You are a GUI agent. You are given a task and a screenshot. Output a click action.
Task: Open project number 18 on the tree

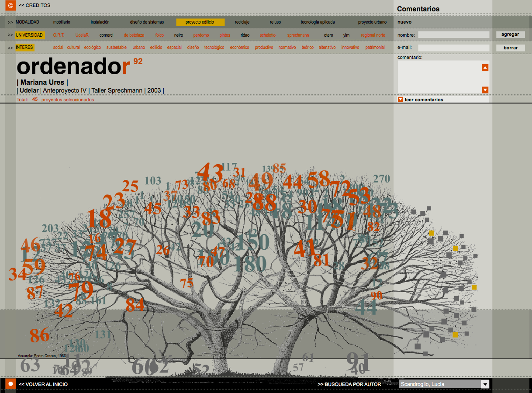pos(99,219)
